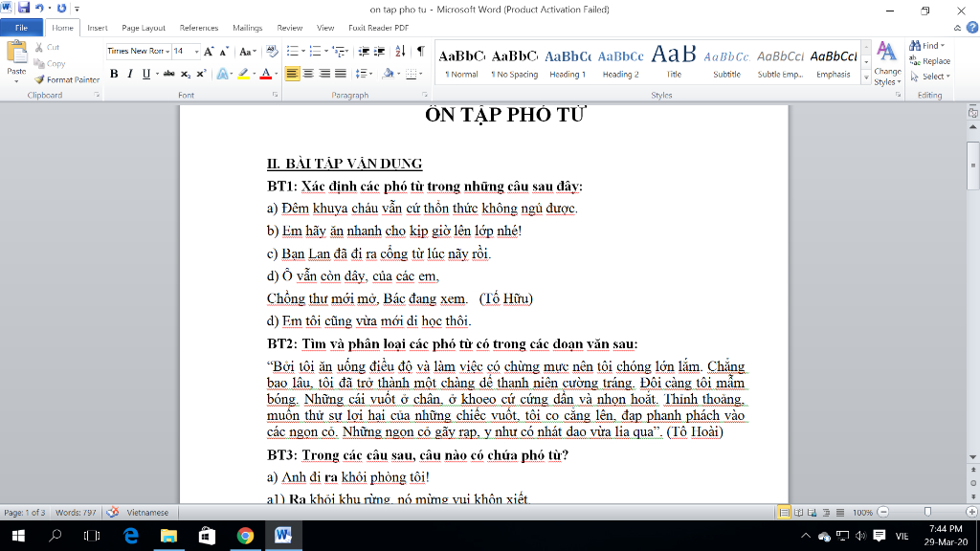Open the Bullets dropdown arrow
Viewport: 980px width, 551px height.
(x=303, y=52)
